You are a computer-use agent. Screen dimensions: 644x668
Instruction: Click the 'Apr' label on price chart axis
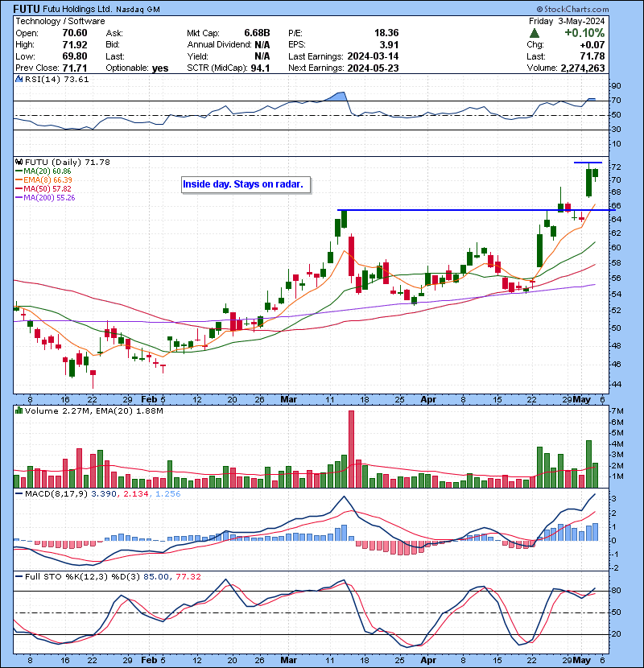click(x=428, y=400)
